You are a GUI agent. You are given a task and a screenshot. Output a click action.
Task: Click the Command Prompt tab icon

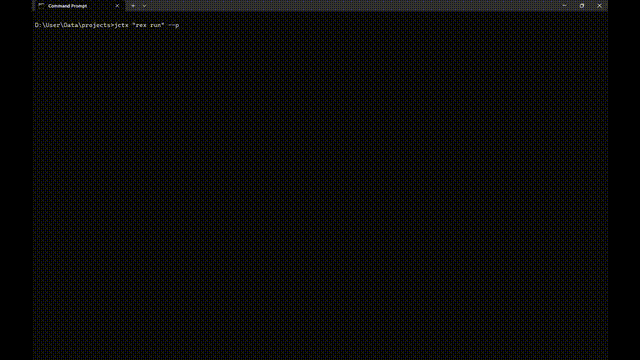click(41, 6)
